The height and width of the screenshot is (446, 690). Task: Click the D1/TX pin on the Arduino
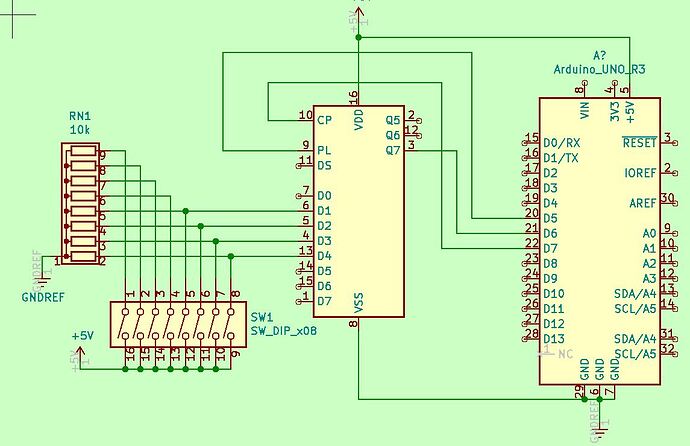click(x=561, y=158)
